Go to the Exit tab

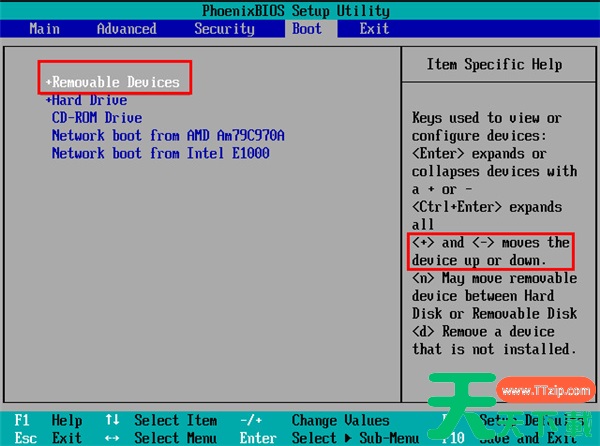374,29
